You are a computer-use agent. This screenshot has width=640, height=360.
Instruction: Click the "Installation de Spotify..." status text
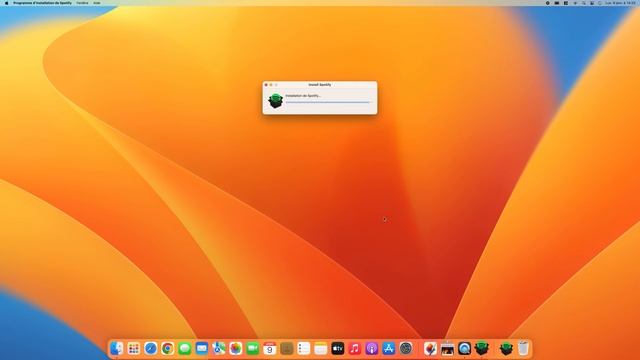(303, 96)
